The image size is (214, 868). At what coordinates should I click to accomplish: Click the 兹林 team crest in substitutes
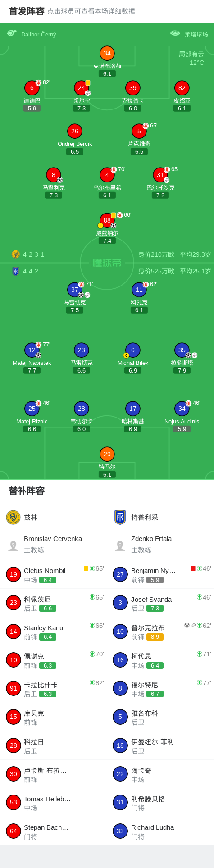(x=13, y=517)
